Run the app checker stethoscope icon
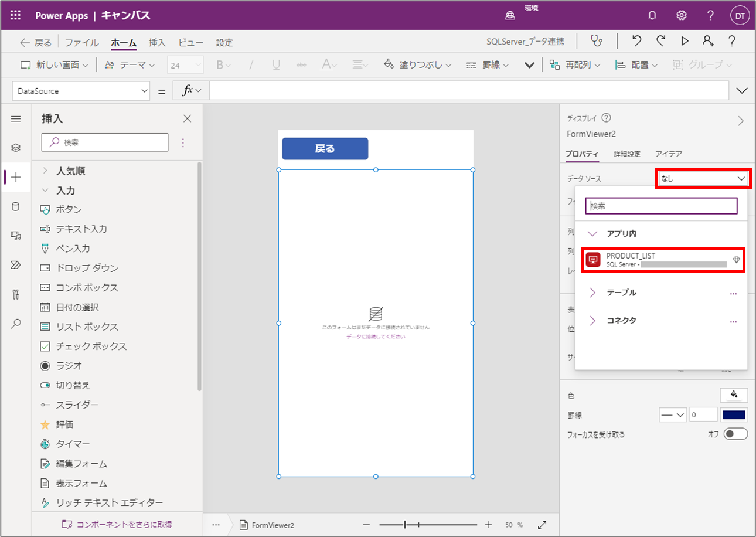The image size is (756, 537). click(597, 41)
